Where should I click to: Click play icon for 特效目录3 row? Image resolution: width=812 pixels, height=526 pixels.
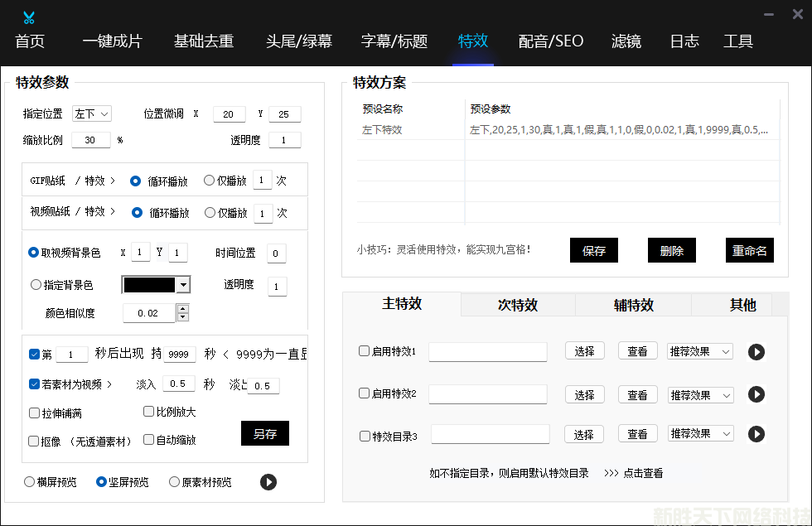[x=756, y=434]
